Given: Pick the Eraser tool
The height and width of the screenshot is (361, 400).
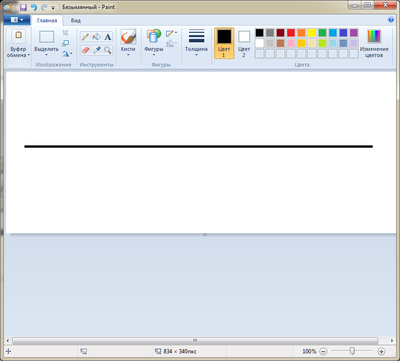Looking at the screenshot, I should click(85, 50).
